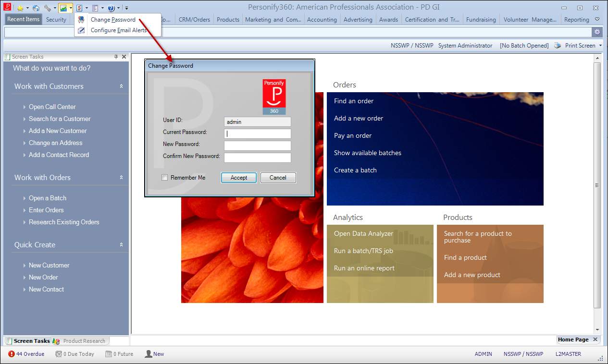Click the Open Data Analyzer link

(363, 234)
